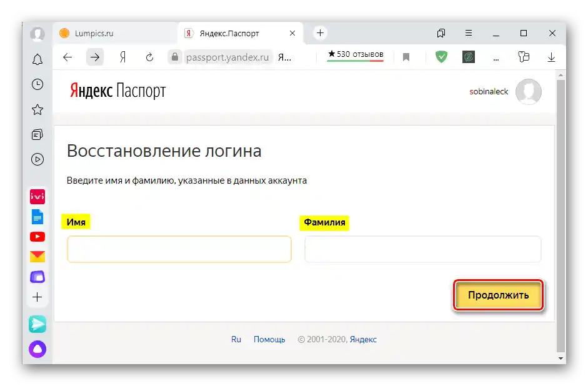Click the page title text Я... in address bar
This screenshot has width=588, height=386.
coord(284,57)
